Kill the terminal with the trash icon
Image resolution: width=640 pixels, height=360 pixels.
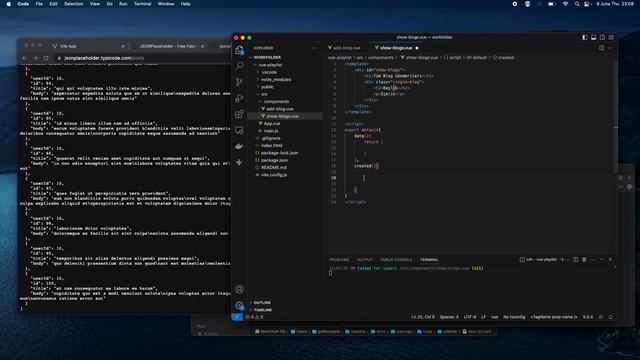coord(584,260)
